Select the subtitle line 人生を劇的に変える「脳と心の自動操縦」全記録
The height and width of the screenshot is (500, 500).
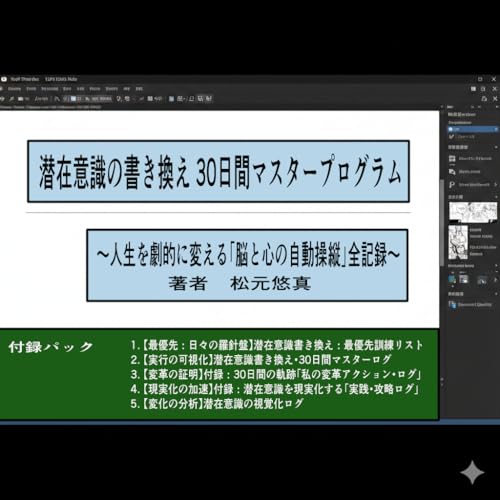pyautogui.click(x=248, y=254)
